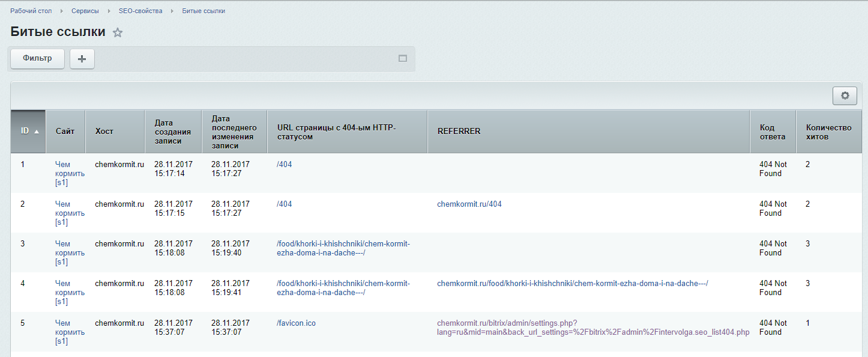Sort by Код ответа column header

pyautogui.click(x=772, y=132)
